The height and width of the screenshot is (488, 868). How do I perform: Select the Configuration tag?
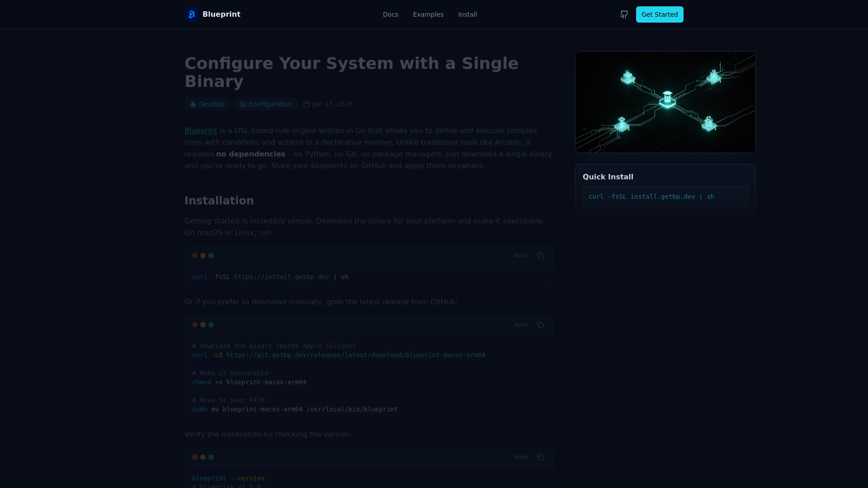click(266, 104)
